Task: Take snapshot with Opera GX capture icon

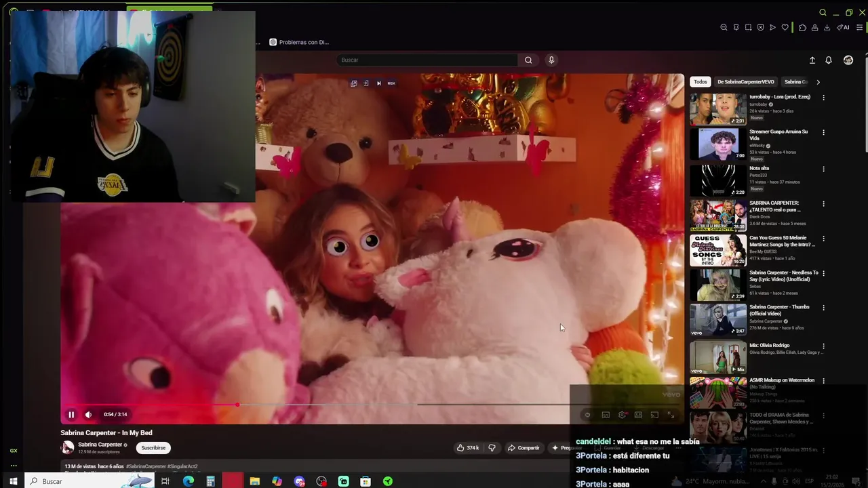Action: click(x=748, y=28)
